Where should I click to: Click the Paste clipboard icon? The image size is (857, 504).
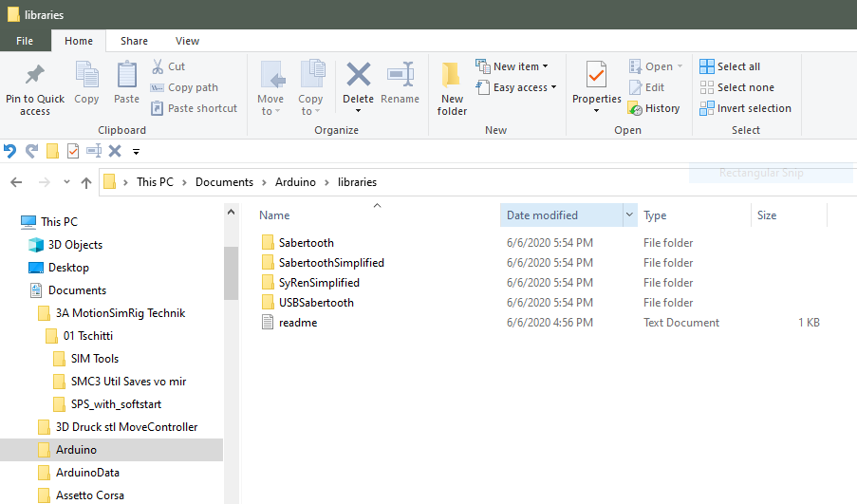click(x=127, y=75)
